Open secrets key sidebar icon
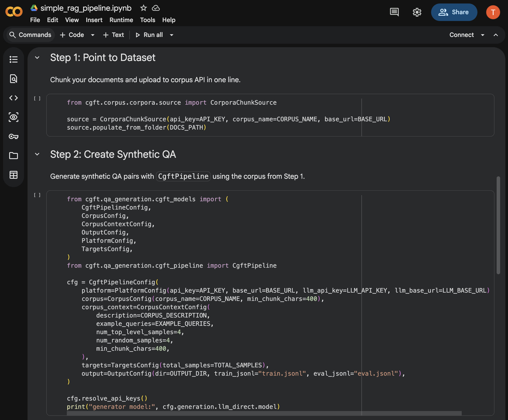 [14, 136]
